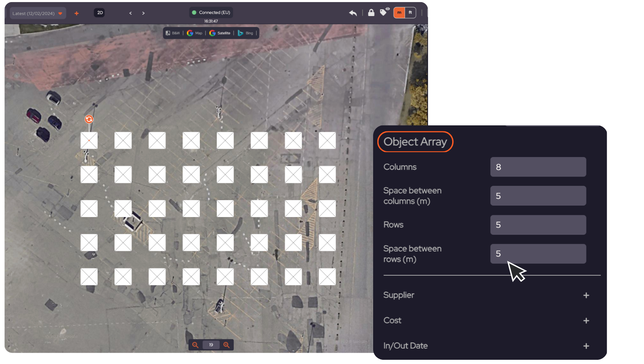
Task: Expand the Cost section
Action: [586, 321]
